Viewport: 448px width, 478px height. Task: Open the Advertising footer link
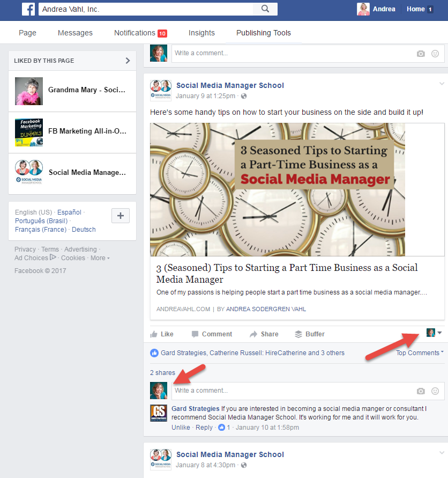80,249
